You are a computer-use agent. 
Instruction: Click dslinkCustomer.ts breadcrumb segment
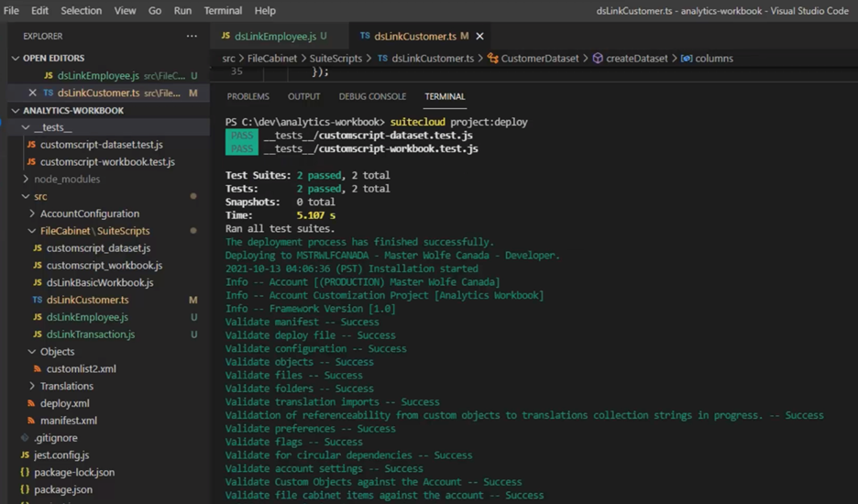(x=425, y=59)
